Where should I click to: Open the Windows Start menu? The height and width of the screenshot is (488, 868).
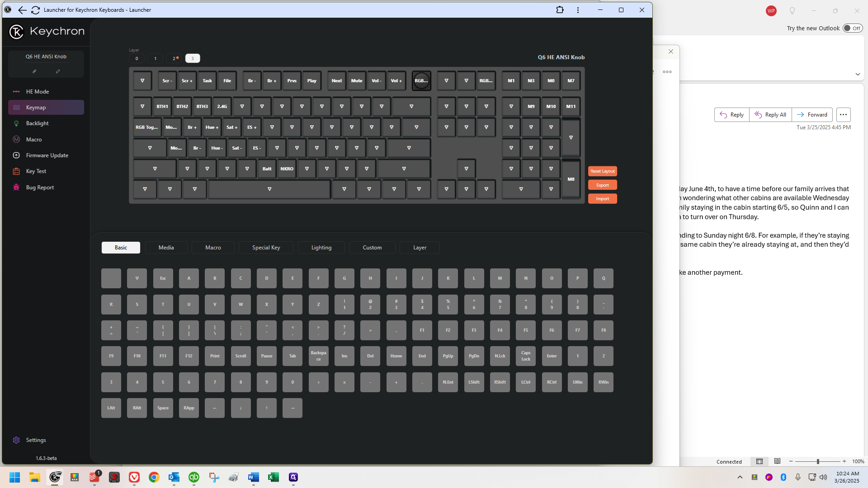pos(14,477)
